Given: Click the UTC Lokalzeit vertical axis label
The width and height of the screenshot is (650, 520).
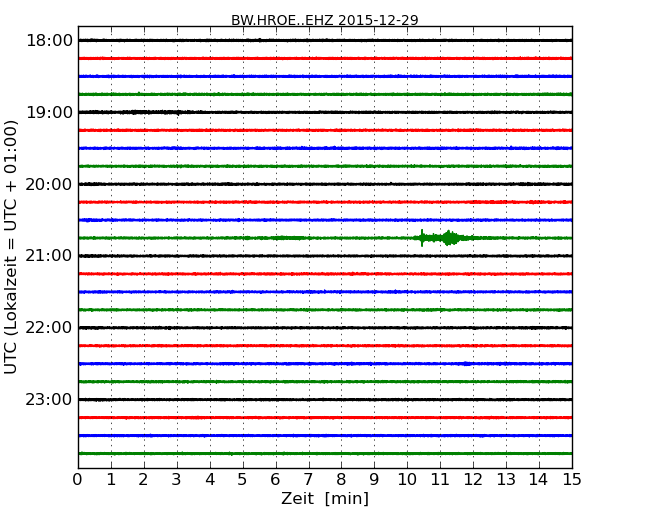Looking at the screenshot, I should [11, 247].
